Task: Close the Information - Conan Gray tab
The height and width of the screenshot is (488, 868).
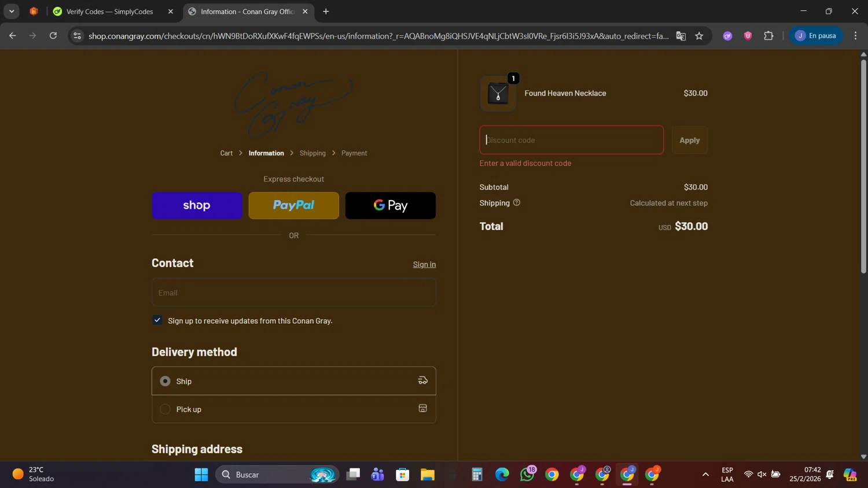Action: coord(305,12)
